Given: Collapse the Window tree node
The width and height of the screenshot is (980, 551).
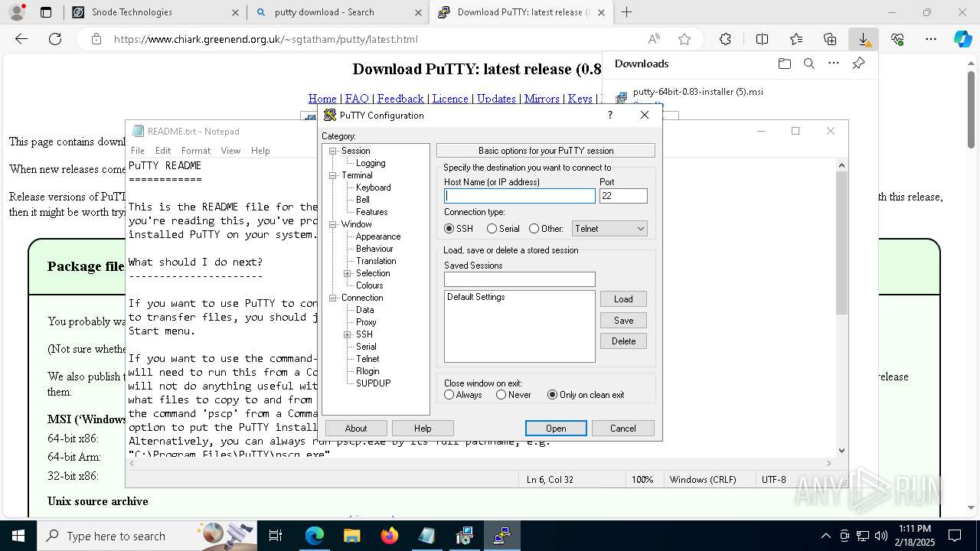Looking at the screenshot, I should 333,224.
